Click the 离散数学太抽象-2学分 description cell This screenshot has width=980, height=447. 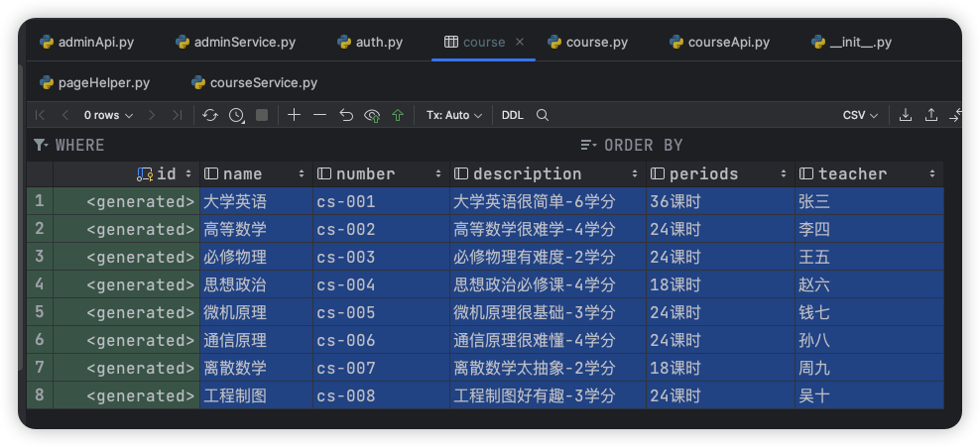pyautogui.click(x=548, y=368)
